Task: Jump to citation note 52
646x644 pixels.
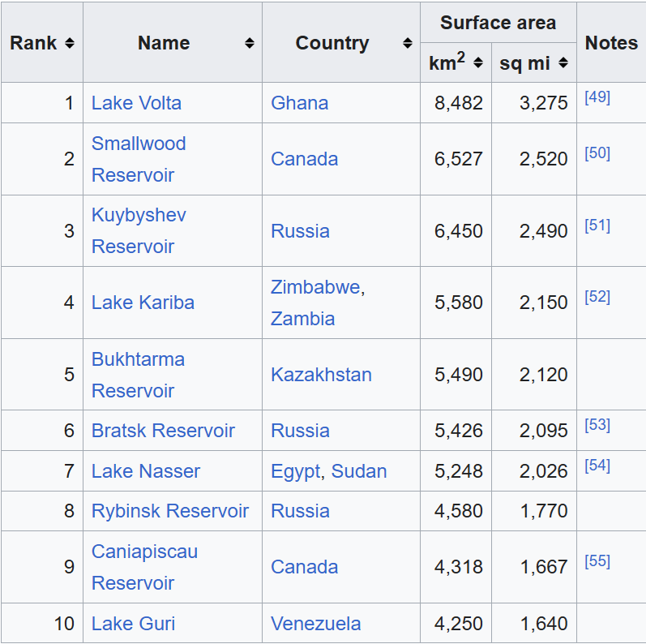Action: [x=597, y=297]
